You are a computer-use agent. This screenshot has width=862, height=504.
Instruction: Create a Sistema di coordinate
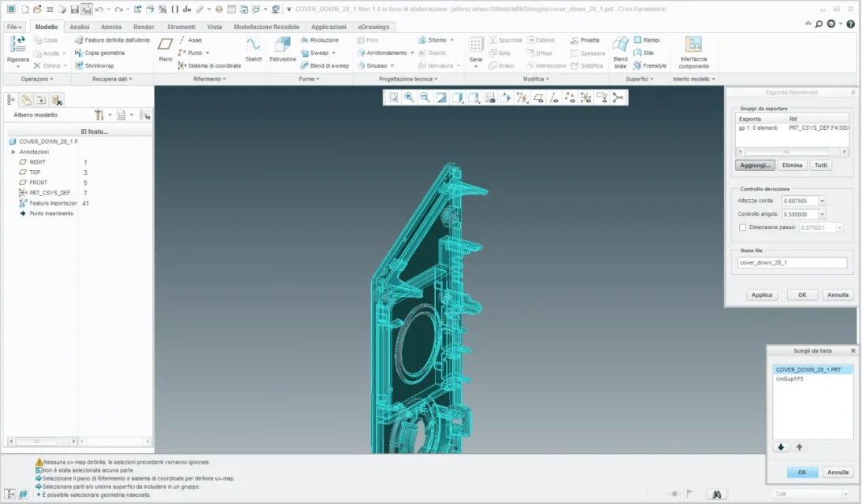[x=210, y=65]
